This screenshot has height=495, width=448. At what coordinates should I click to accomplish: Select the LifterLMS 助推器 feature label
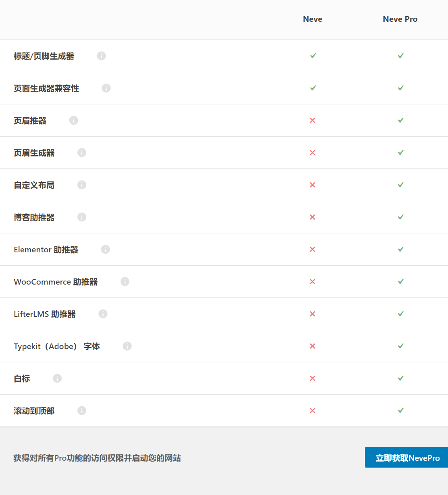coord(45,314)
